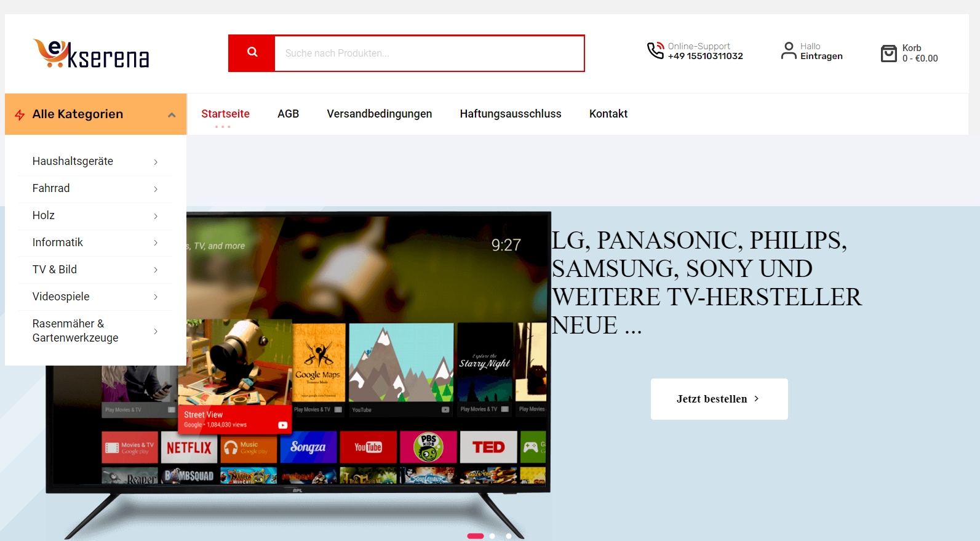This screenshot has width=980, height=541.
Task: Call support number +49 15510311032
Action: (x=706, y=56)
